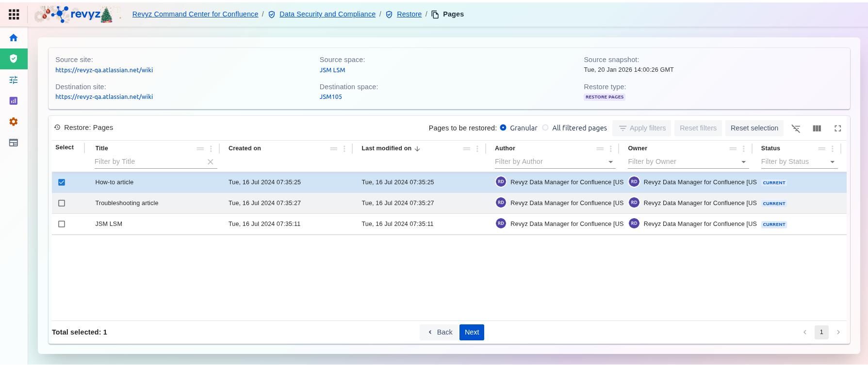Open the shield Data Security sidebar icon
Image resolution: width=868 pixels, height=368 pixels.
(14, 59)
